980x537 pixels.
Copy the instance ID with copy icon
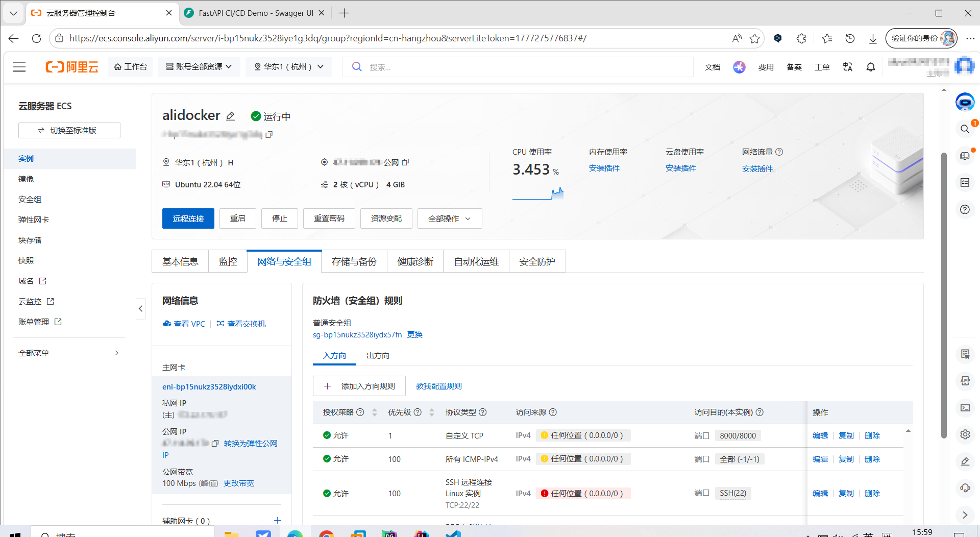pyautogui.click(x=269, y=134)
